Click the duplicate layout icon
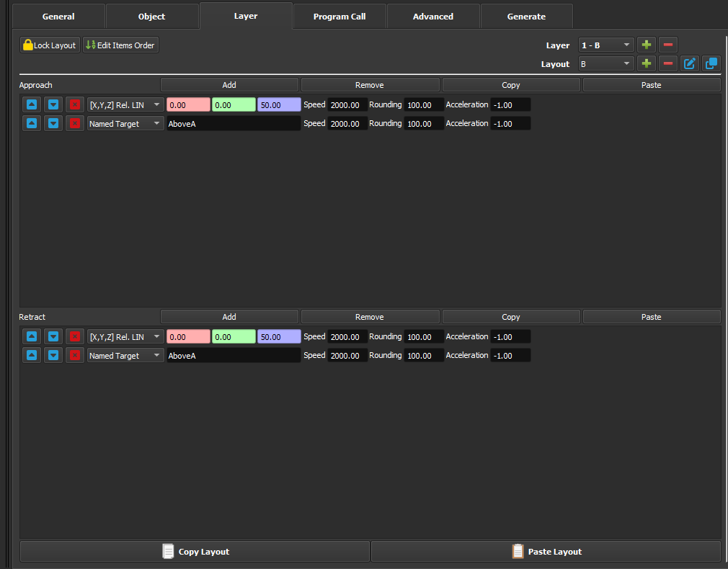Viewport: 728px width, 569px height. [x=711, y=64]
